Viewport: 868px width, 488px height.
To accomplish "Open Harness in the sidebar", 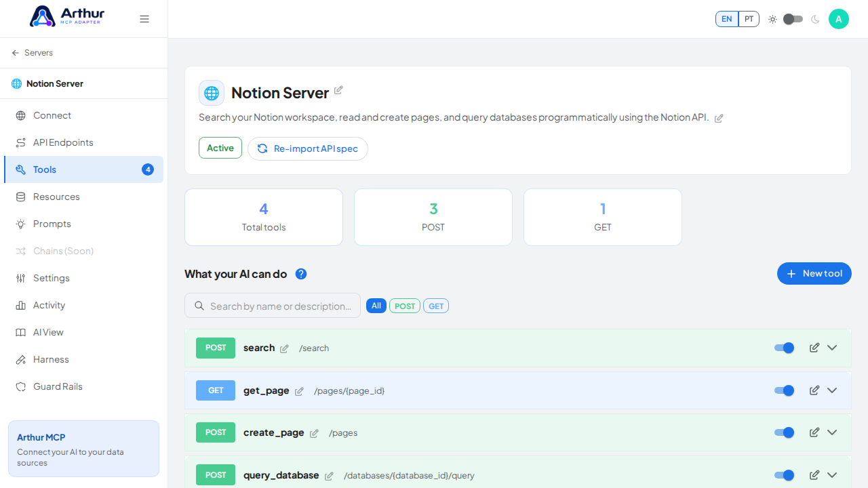I will [84, 359].
